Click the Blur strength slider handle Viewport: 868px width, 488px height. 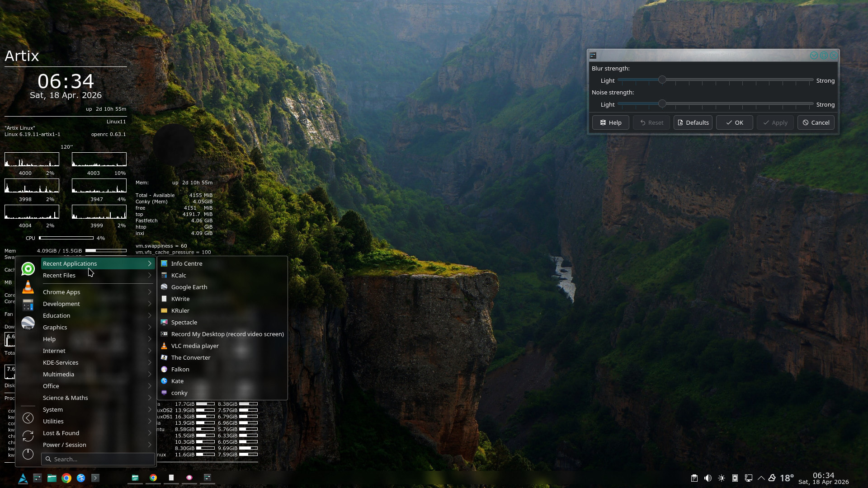pyautogui.click(x=662, y=80)
